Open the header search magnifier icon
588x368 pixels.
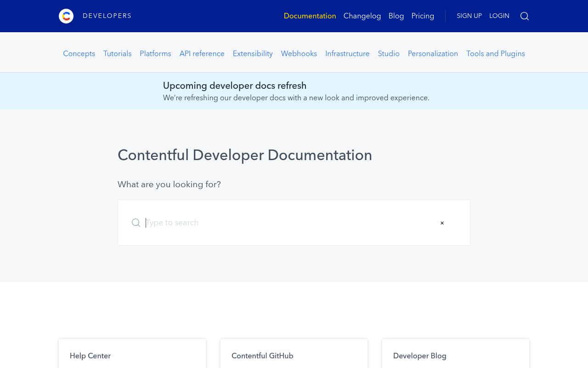(x=525, y=16)
